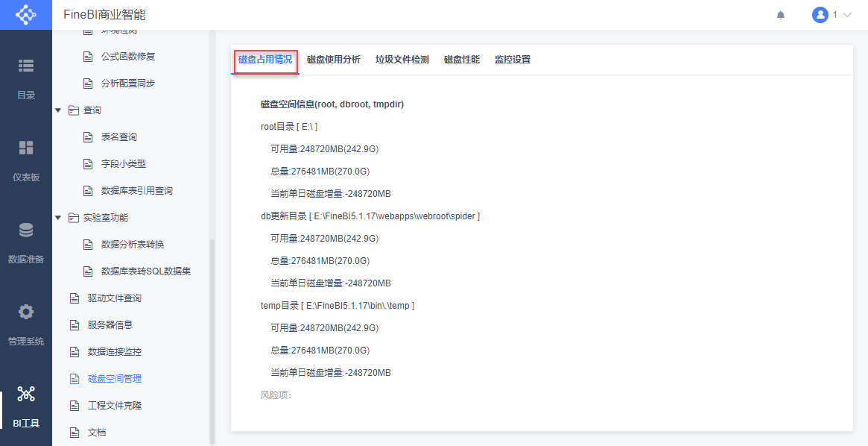Switch to the 磁盘使用分析 tab
868x446 pixels.
(x=333, y=59)
